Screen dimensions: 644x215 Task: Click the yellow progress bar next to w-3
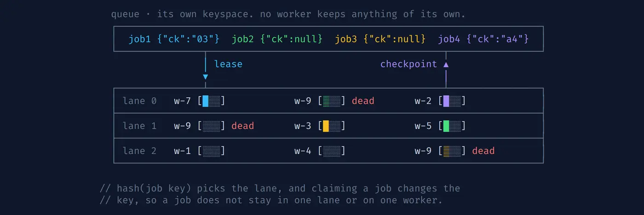click(332, 126)
